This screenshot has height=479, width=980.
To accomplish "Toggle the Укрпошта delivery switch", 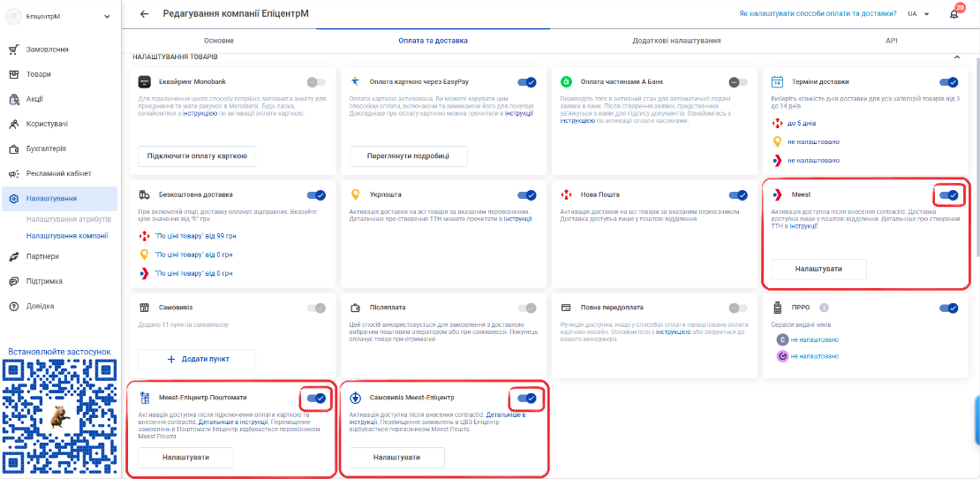I will click(527, 195).
